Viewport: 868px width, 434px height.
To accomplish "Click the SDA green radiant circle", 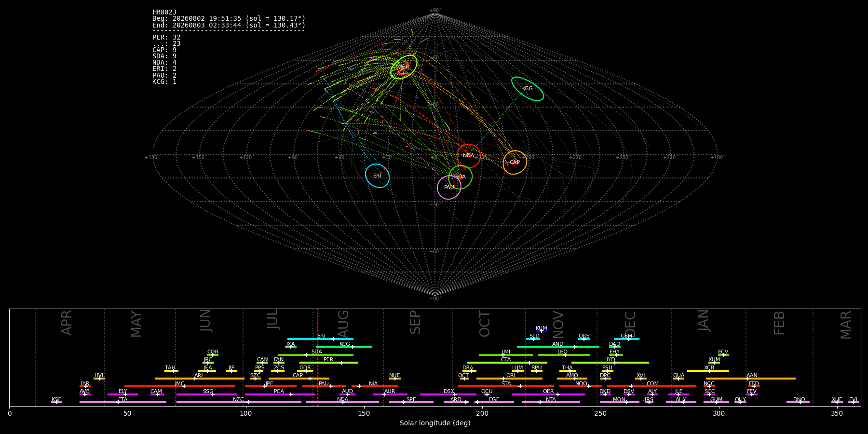I will pos(461,177).
